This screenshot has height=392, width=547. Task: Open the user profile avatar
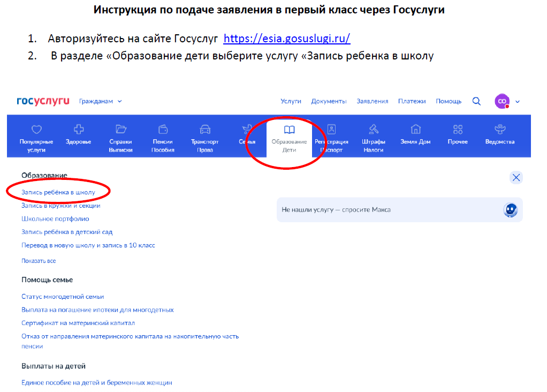pyautogui.click(x=502, y=101)
